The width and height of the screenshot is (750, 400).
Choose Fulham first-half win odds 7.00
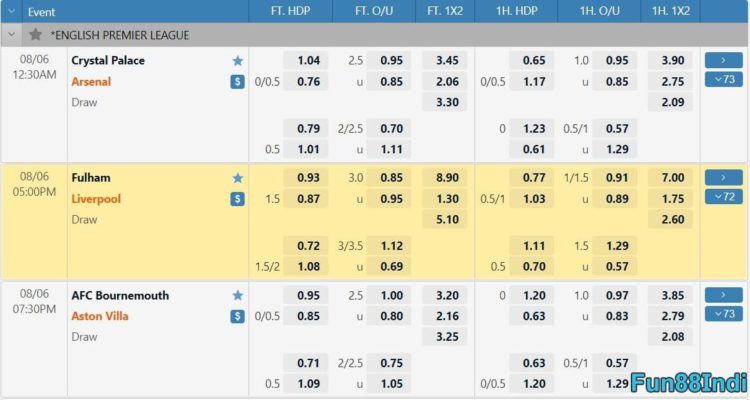673,178
